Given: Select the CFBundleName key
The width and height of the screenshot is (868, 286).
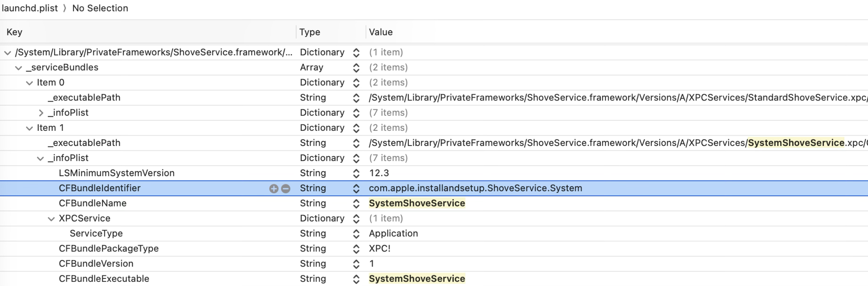Looking at the screenshot, I should 93,203.
